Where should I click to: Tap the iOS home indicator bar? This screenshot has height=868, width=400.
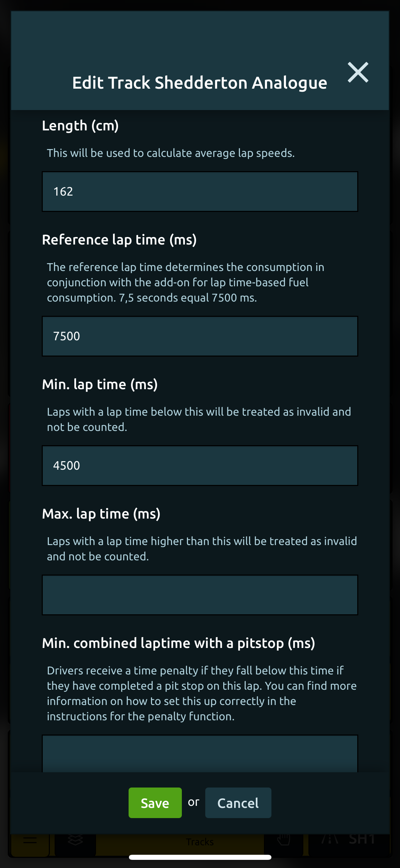[200, 857]
